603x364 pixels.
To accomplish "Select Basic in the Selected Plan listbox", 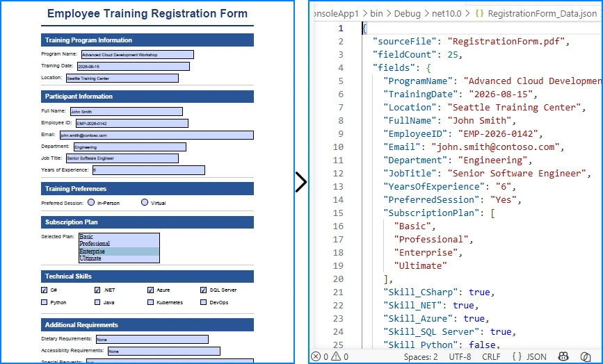I will click(x=119, y=237).
